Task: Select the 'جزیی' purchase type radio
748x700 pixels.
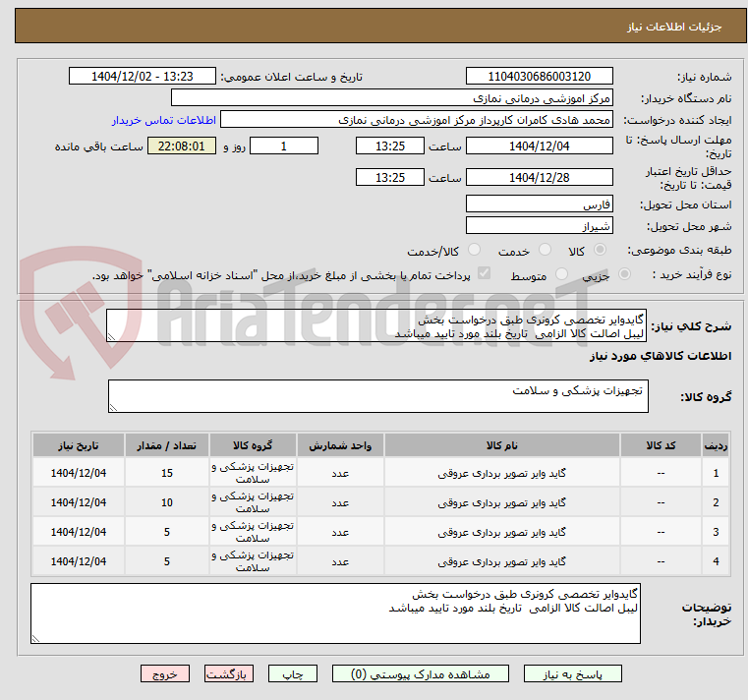Action: pyautogui.click(x=624, y=274)
